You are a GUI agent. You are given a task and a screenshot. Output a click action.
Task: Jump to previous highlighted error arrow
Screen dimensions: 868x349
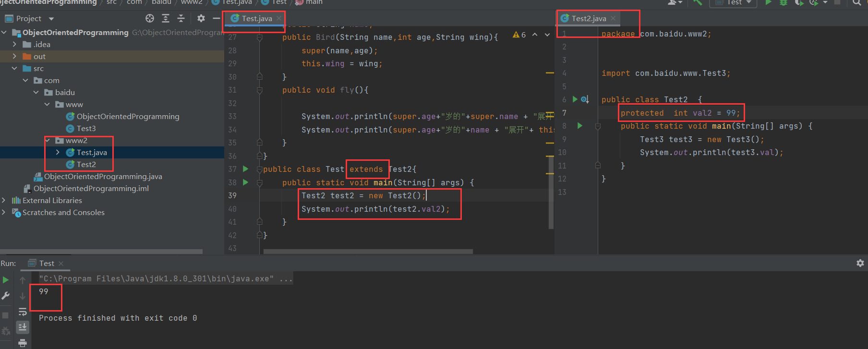(x=535, y=35)
